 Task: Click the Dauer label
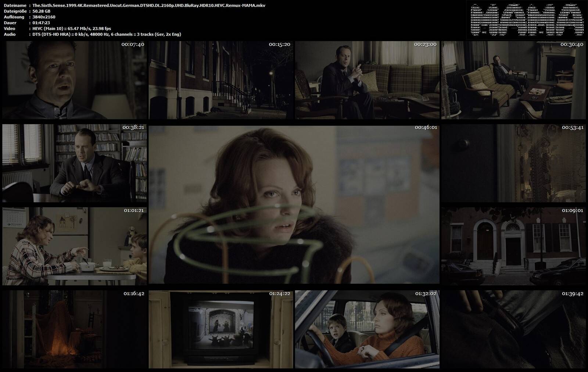point(10,23)
